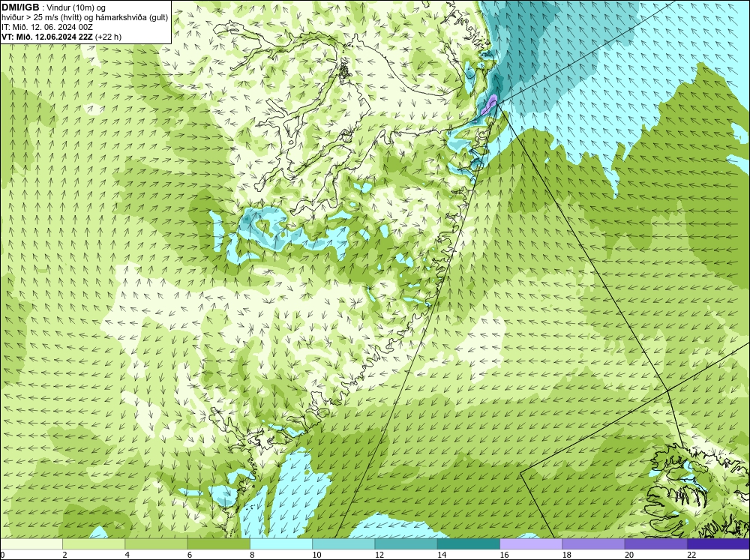Screen dimensions: 750x560
Task: Click the legend label '16'
Action: (x=504, y=555)
